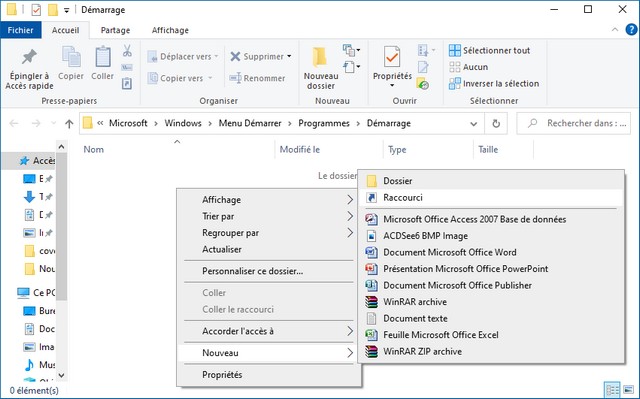Screen dimensions: 640x399
Task: Click Propriétés in the context menu
Action: 269,375
